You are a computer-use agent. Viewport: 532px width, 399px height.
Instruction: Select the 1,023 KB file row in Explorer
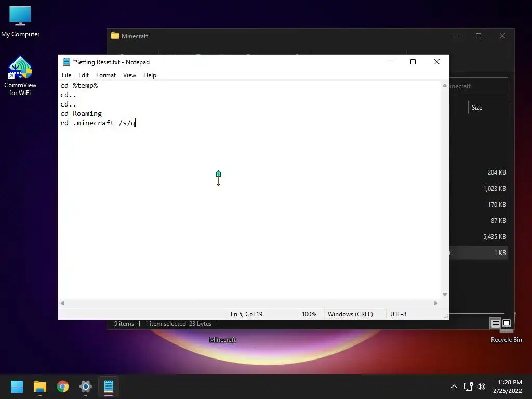click(x=478, y=189)
